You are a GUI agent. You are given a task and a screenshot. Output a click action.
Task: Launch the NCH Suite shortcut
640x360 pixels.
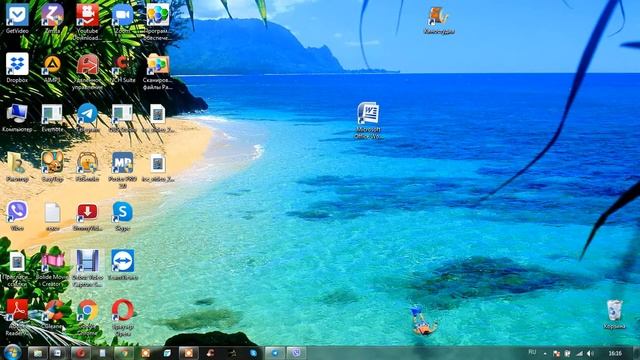pyautogui.click(x=122, y=65)
